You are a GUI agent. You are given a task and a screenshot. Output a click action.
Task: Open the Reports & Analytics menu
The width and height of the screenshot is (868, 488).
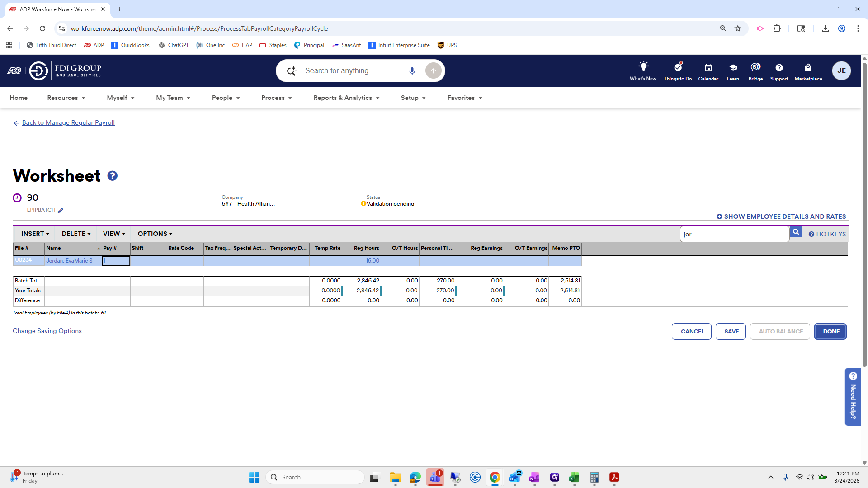[x=346, y=98]
